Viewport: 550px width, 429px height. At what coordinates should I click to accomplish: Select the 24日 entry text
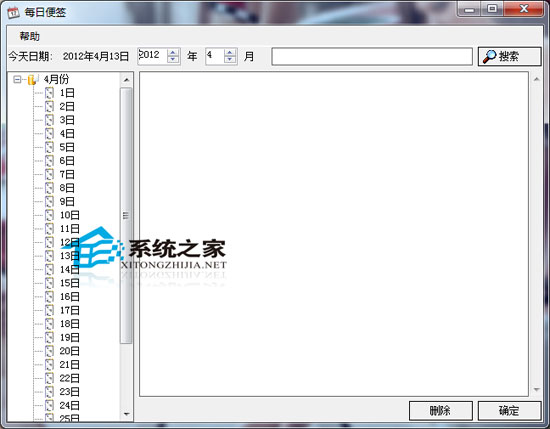(69, 405)
